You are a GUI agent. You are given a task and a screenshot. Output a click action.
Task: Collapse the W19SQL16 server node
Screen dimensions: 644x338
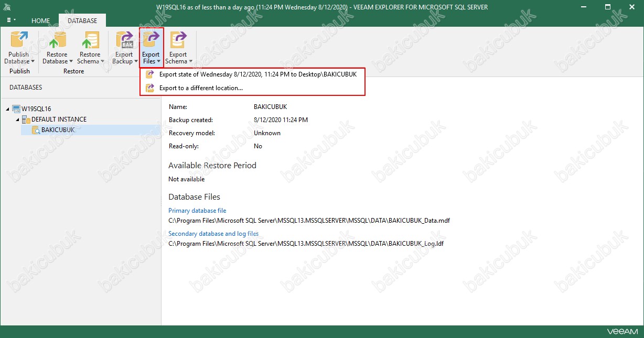[x=8, y=109]
